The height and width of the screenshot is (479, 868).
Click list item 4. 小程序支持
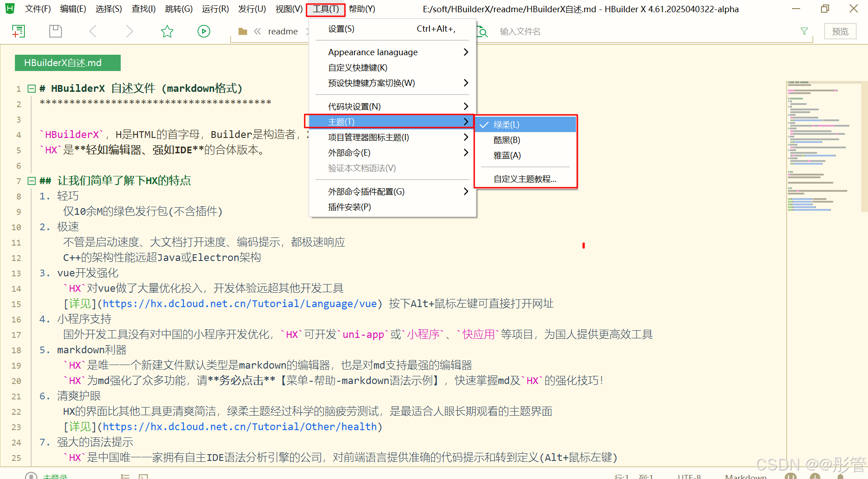(x=75, y=319)
